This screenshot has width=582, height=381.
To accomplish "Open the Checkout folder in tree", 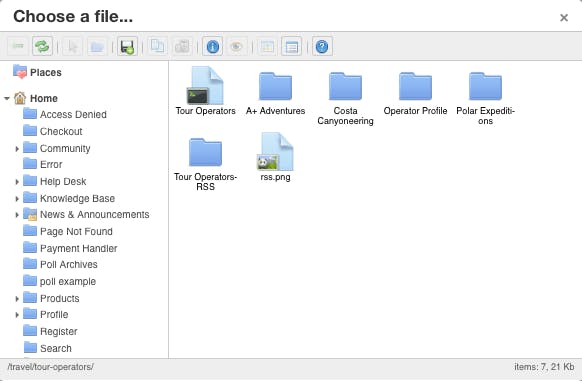I will (52, 131).
